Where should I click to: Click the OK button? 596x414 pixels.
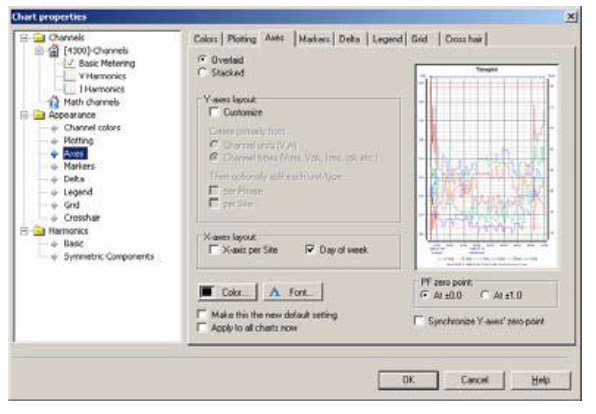(408, 380)
